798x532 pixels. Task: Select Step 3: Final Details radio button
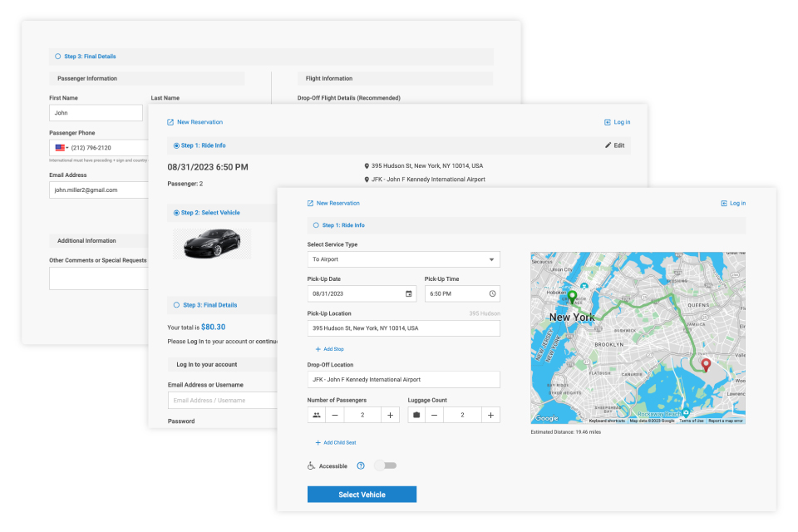pos(176,305)
